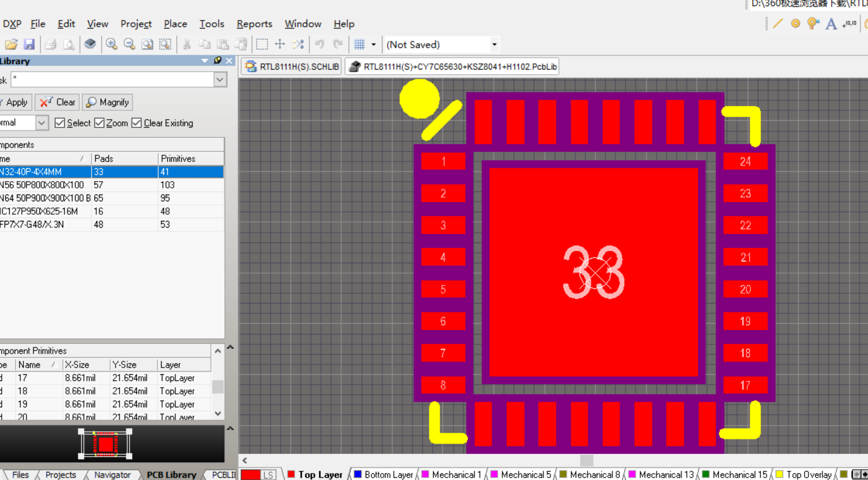Open the File menu
This screenshot has height=480, width=868.
click(38, 24)
